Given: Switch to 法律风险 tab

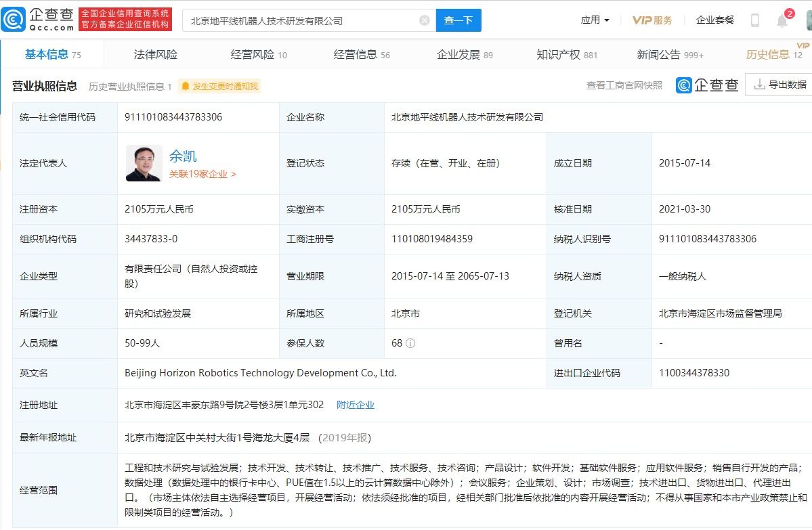Looking at the screenshot, I should click(155, 54).
